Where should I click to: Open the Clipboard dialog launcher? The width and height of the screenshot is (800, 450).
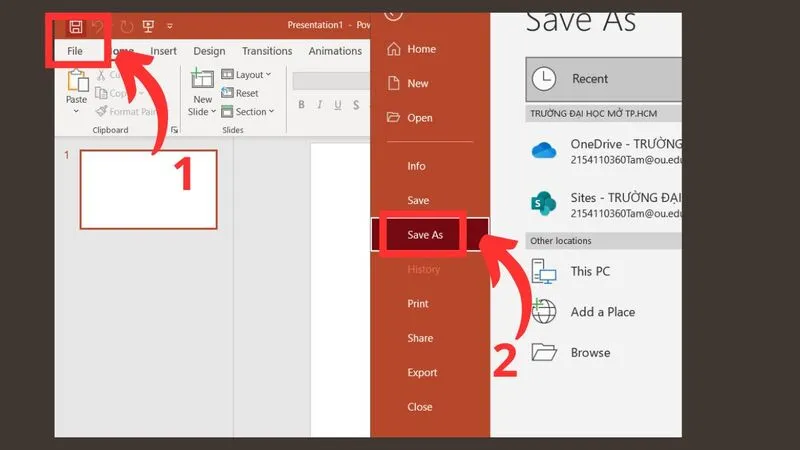(x=174, y=130)
